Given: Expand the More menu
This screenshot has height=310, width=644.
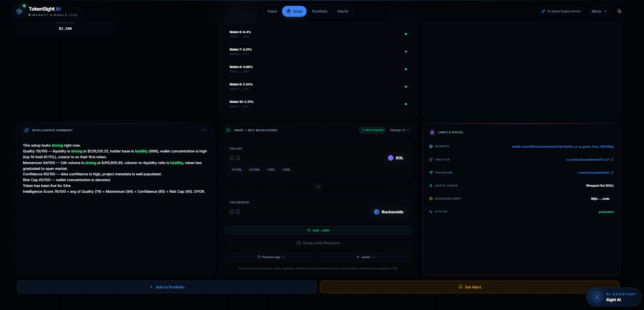Looking at the screenshot, I should 599,11.
